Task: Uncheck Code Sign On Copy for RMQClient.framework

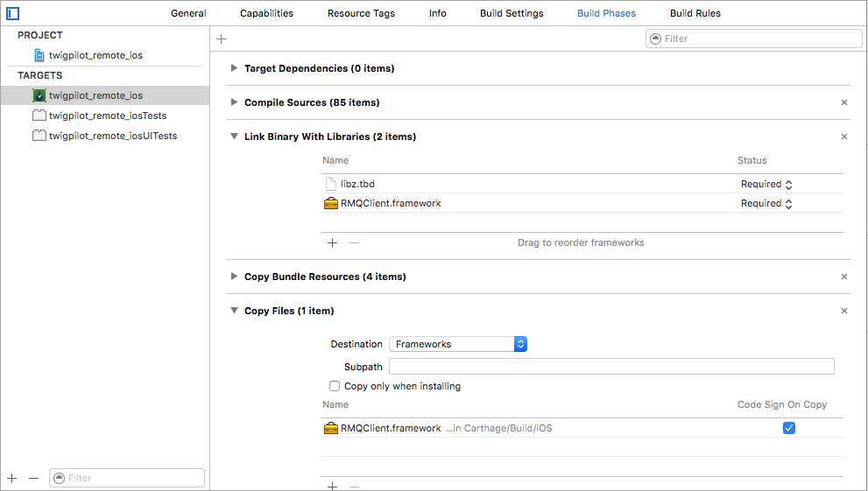Action: click(789, 428)
